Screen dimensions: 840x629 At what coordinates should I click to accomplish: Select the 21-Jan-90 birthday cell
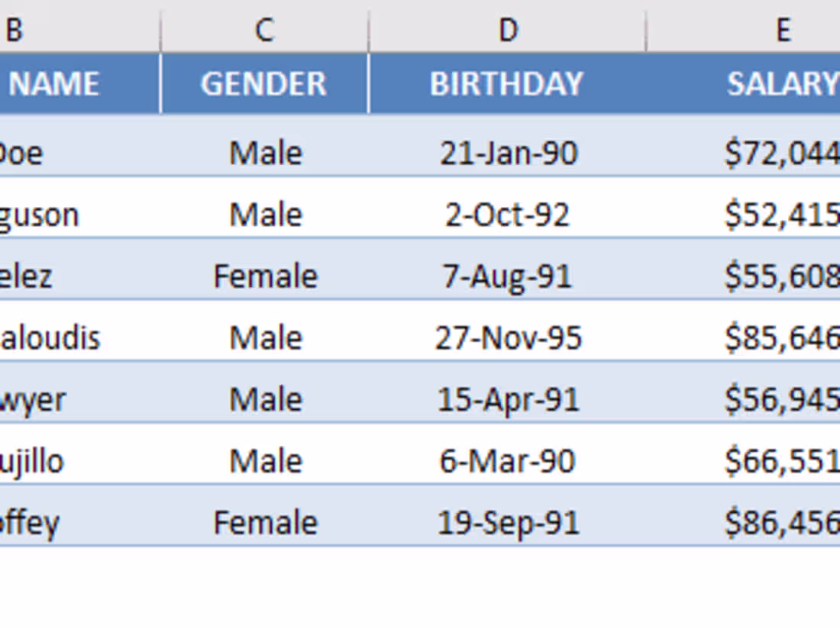tap(509, 153)
